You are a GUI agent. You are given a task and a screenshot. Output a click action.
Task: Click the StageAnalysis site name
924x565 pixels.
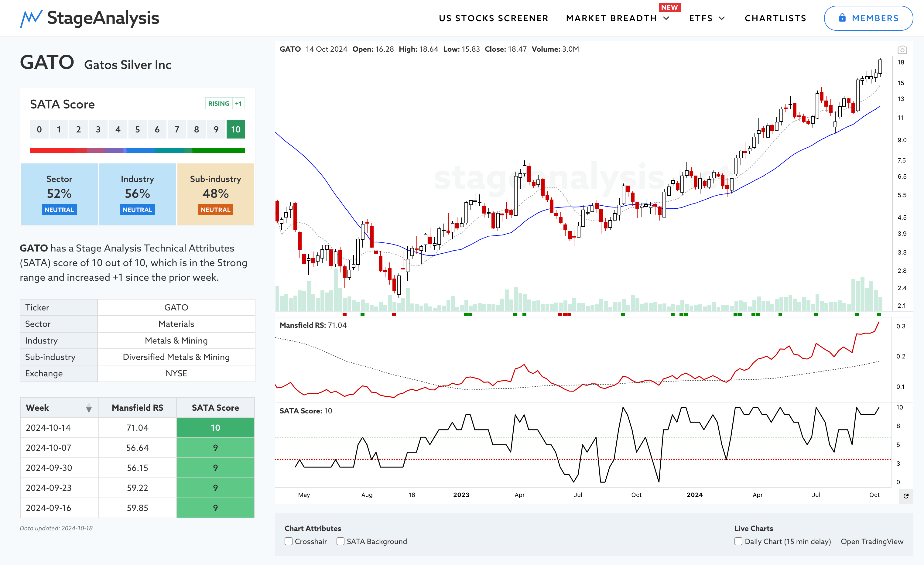tap(103, 18)
